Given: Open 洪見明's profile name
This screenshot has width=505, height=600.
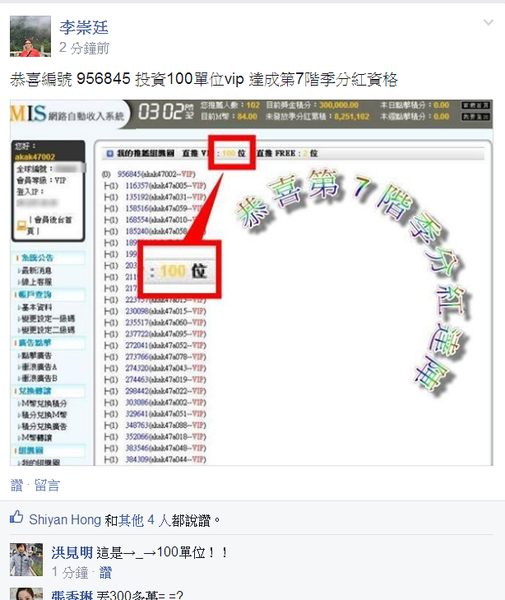Looking at the screenshot, I should coord(72,553).
